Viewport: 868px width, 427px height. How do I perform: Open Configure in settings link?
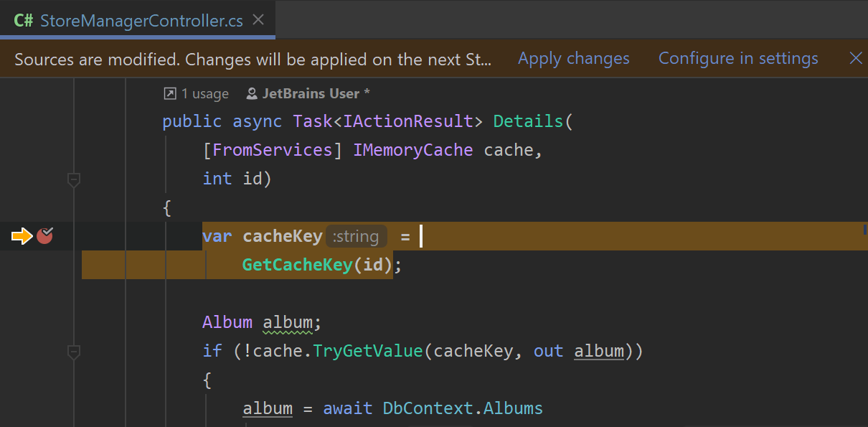(738, 59)
